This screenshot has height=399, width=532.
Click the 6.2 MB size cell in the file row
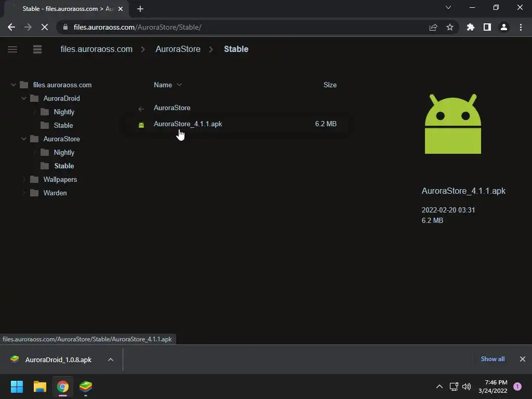pyautogui.click(x=326, y=124)
